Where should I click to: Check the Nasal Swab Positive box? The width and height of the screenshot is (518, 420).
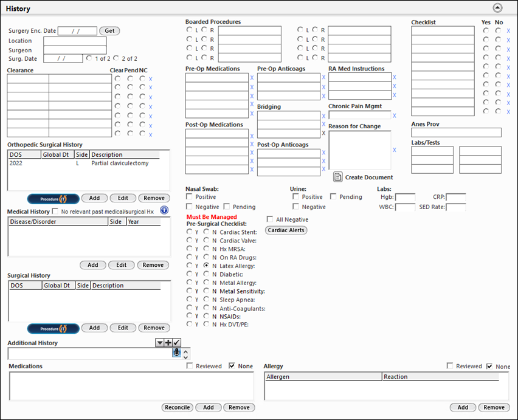click(189, 196)
